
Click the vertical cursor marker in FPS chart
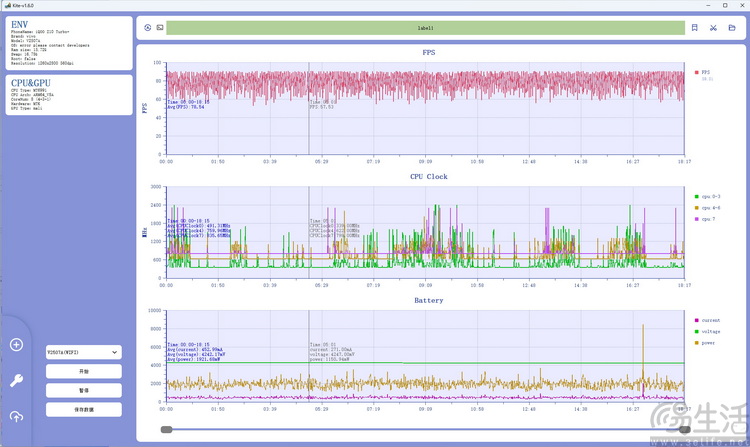309,108
